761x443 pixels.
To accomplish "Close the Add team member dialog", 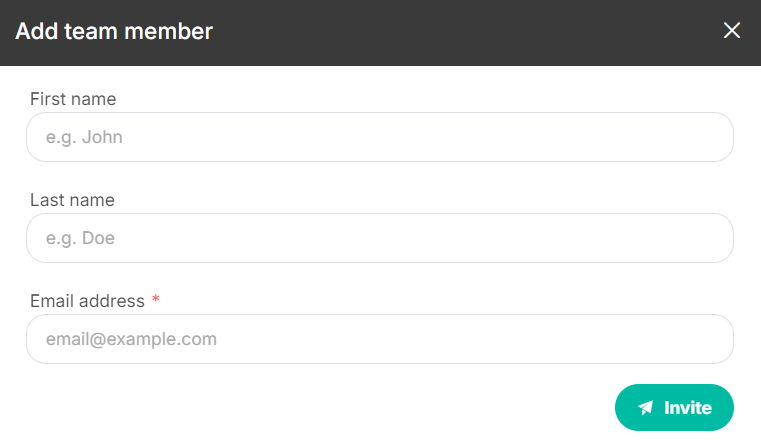I will (x=731, y=31).
